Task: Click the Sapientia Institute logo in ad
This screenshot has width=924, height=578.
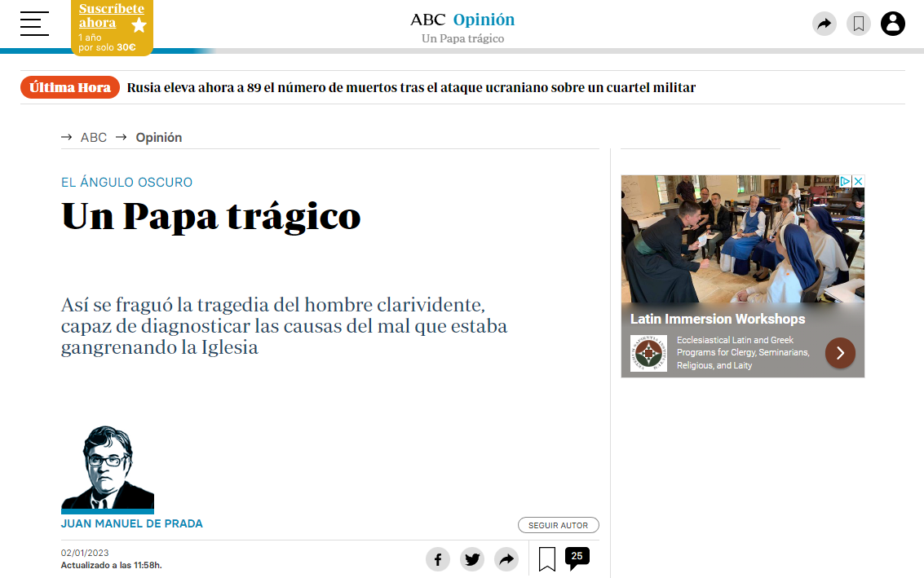Action: 648,353
